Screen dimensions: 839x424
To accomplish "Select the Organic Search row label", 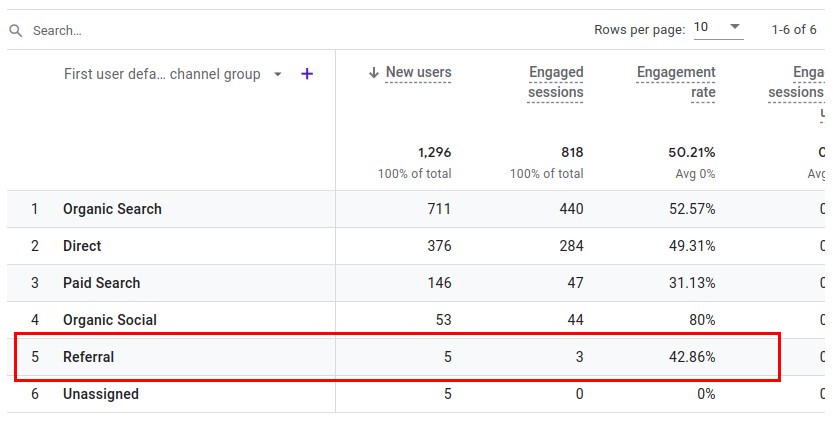I will pyautogui.click(x=112, y=209).
